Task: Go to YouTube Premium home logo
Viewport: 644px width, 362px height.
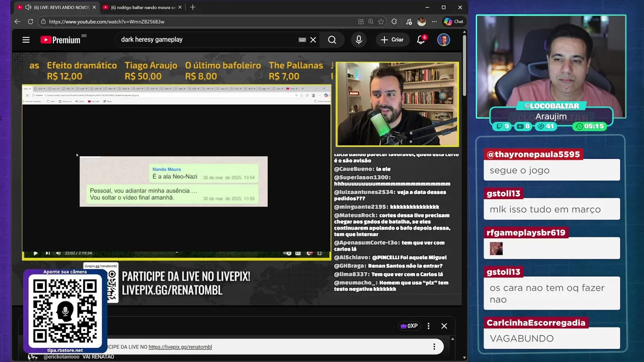Action: pos(60,40)
